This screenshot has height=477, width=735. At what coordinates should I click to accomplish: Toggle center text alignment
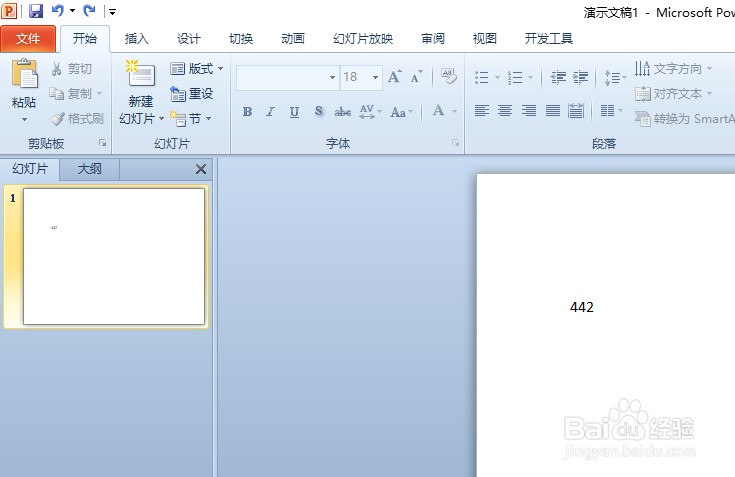click(x=505, y=111)
